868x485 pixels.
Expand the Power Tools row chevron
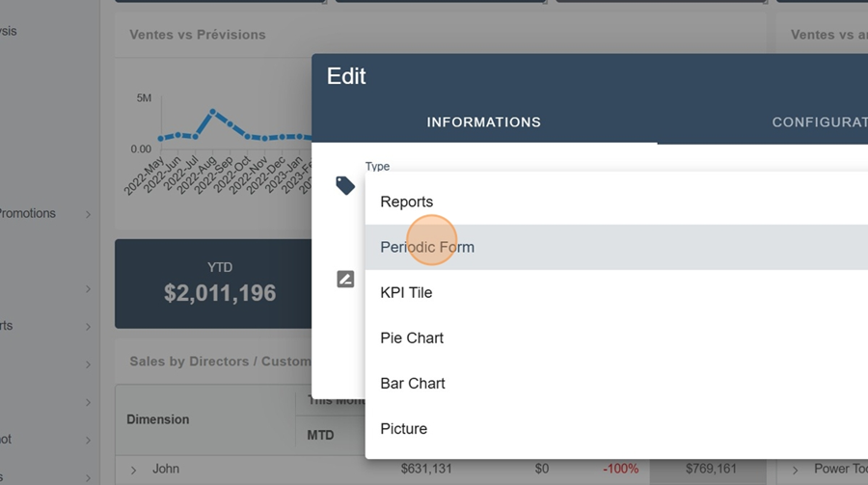(x=796, y=470)
